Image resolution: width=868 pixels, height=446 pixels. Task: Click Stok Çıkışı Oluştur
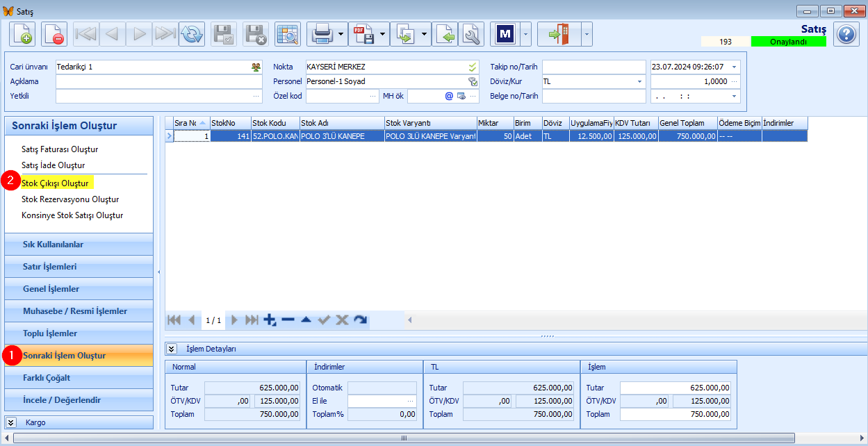coord(56,183)
